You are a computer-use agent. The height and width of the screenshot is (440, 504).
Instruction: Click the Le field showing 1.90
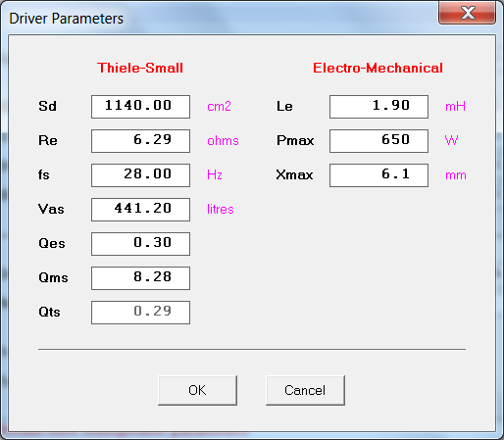pos(378,107)
